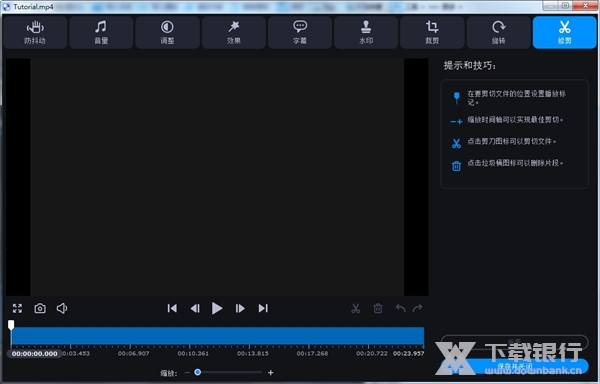
Task: Click the video preview area
Action: (x=217, y=177)
